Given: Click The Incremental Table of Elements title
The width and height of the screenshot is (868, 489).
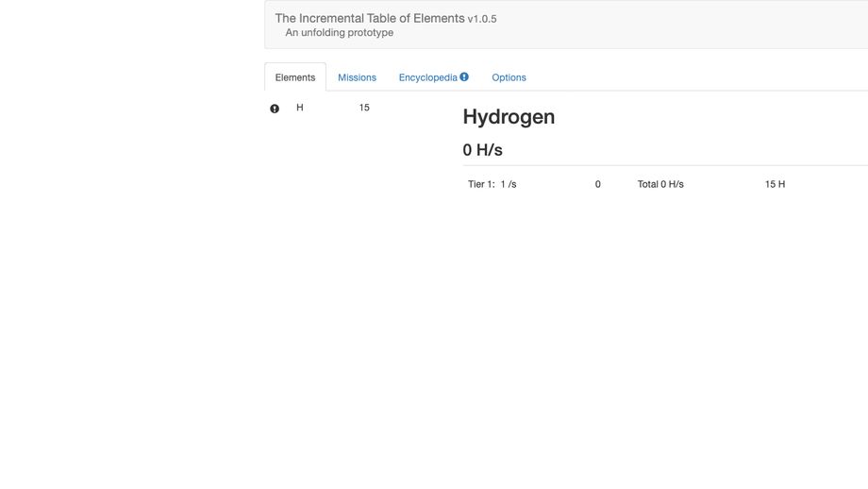Looking at the screenshot, I should tap(370, 18).
